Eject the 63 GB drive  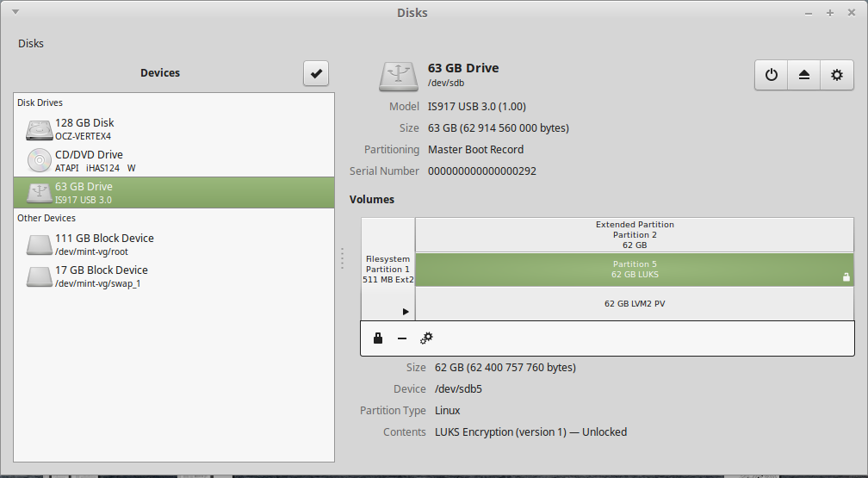(x=804, y=75)
